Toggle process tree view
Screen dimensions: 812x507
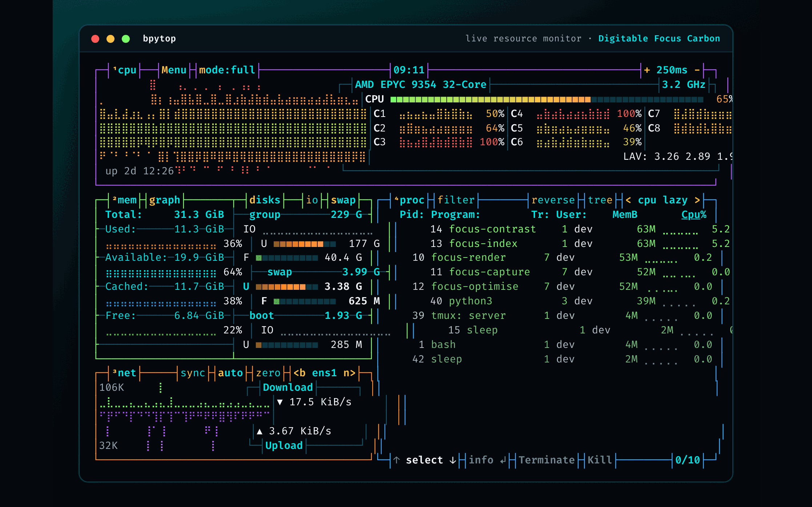coord(600,200)
